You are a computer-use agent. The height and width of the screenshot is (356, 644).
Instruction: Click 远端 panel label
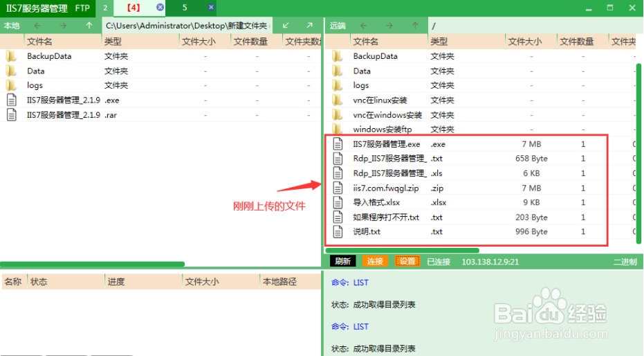click(x=338, y=26)
